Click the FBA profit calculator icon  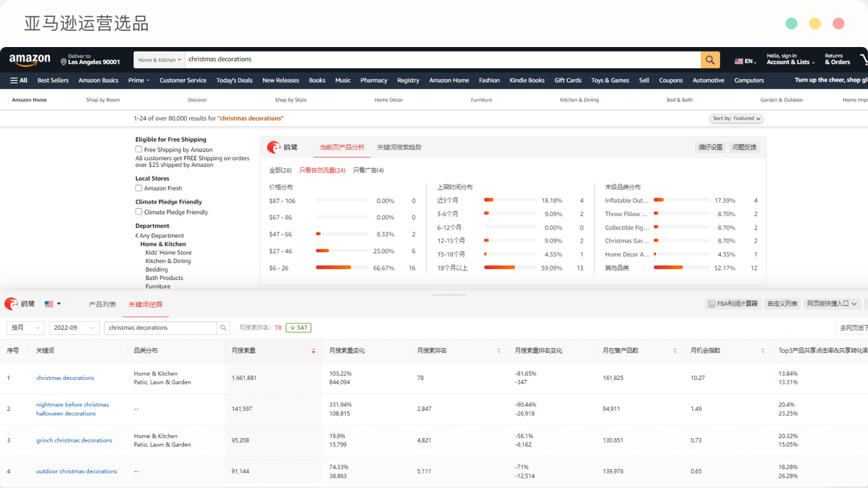click(x=711, y=304)
